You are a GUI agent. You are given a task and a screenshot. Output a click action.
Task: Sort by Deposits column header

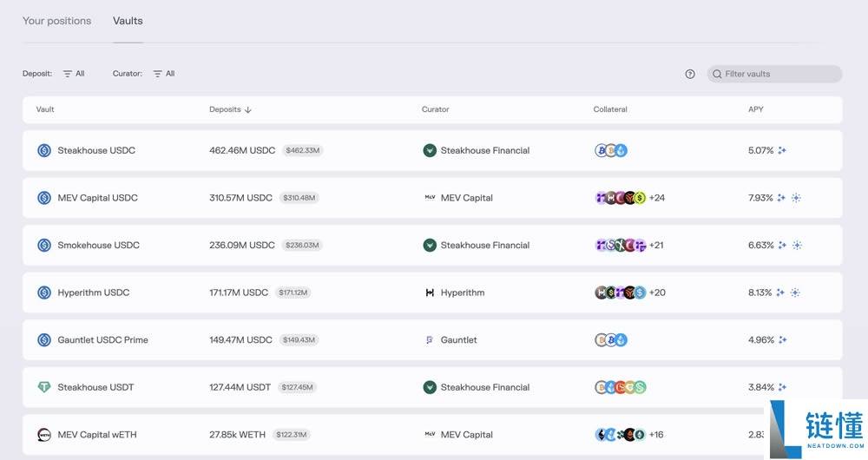point(230,110)
